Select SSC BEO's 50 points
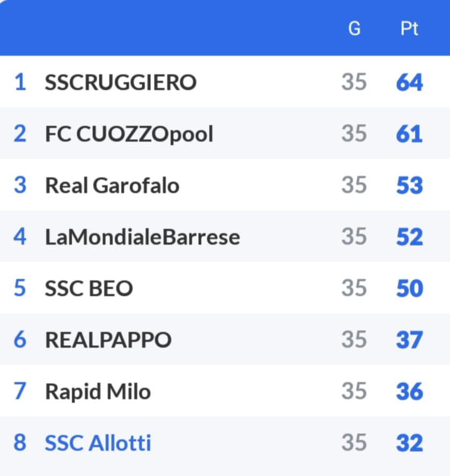This screenshot has width=450, height=476. tap(409, 289)
